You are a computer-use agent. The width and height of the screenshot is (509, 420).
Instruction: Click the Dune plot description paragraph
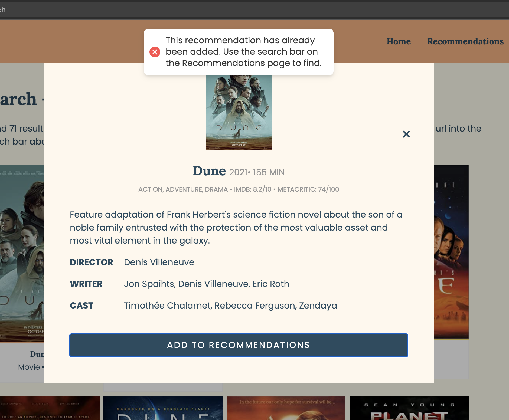[236, 228]
